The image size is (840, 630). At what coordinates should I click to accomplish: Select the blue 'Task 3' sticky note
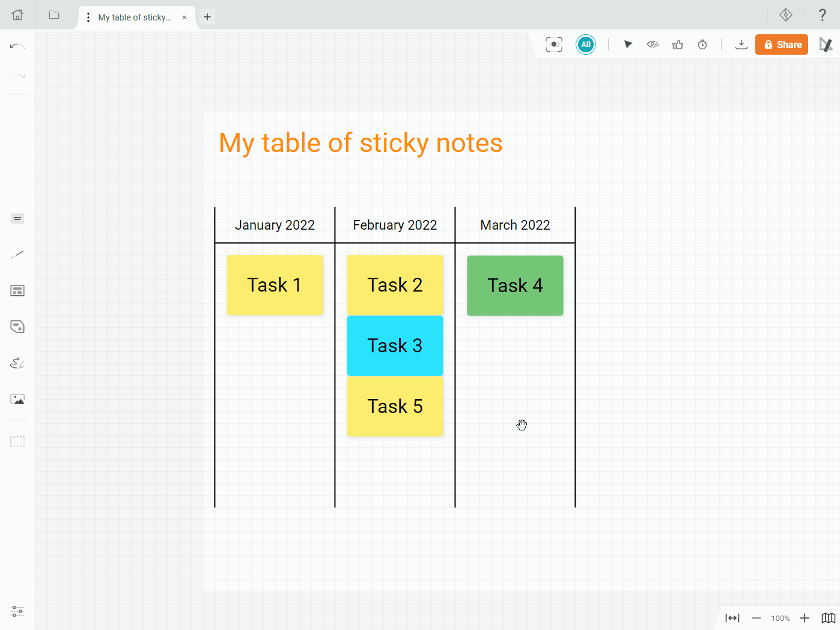[x=395, y=346]
